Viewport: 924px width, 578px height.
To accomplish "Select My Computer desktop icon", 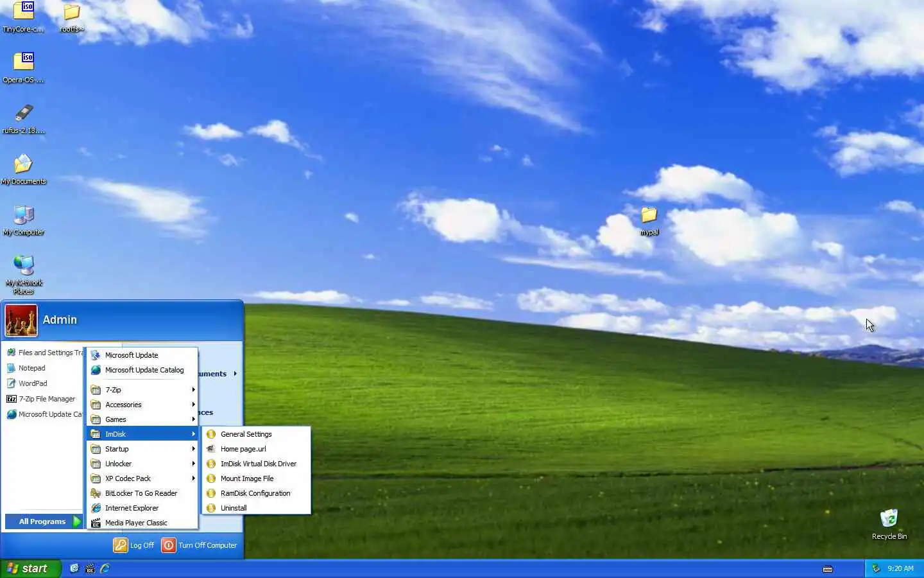I will pyautogui.click(x=24, y=220).
